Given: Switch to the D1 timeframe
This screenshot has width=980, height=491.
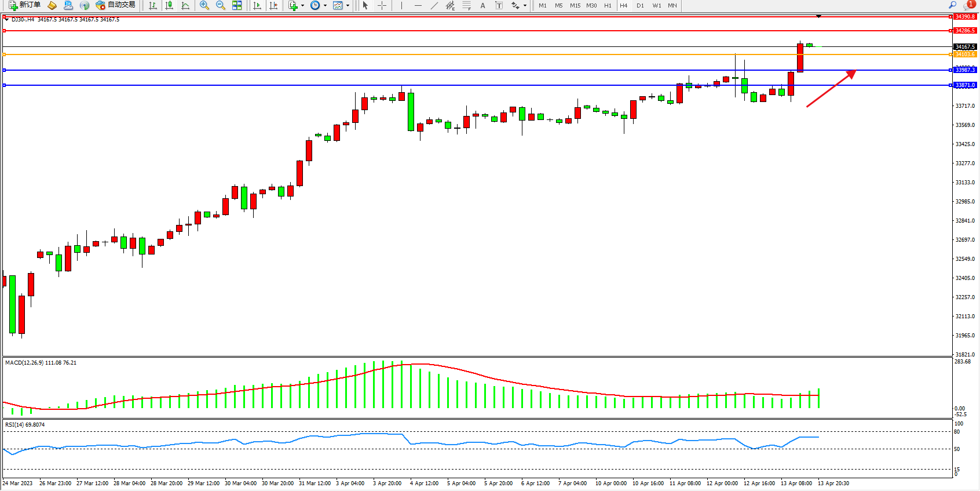Looking at the screenshot, I should click(x=640, y=5).
